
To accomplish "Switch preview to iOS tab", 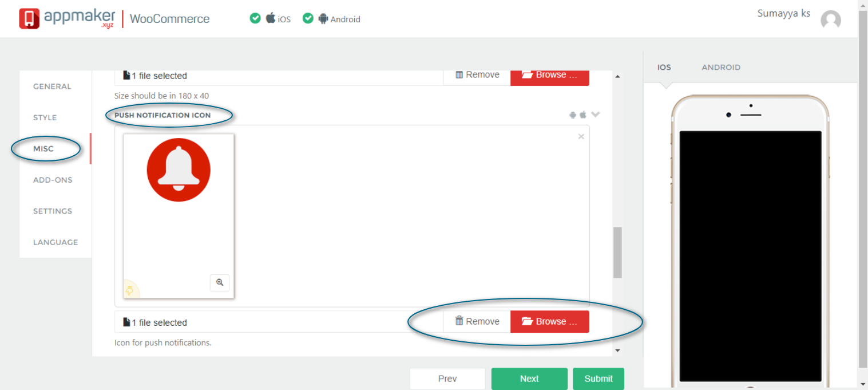I will pos(664,67).
